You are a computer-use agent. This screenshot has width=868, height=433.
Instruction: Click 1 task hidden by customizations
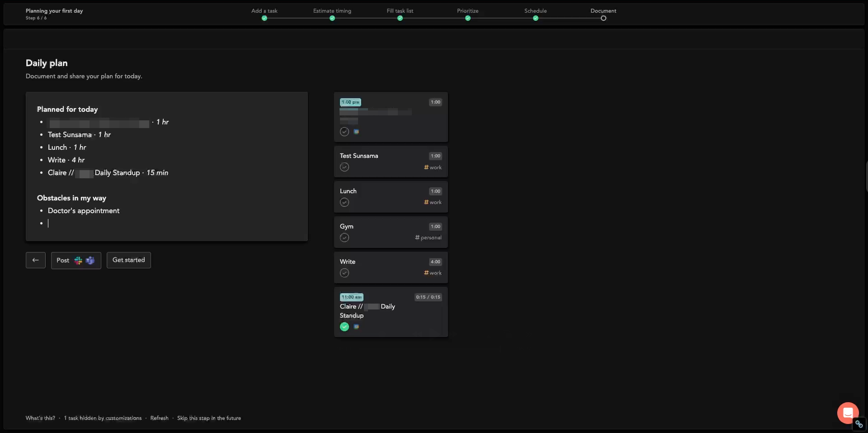point(103,418)
